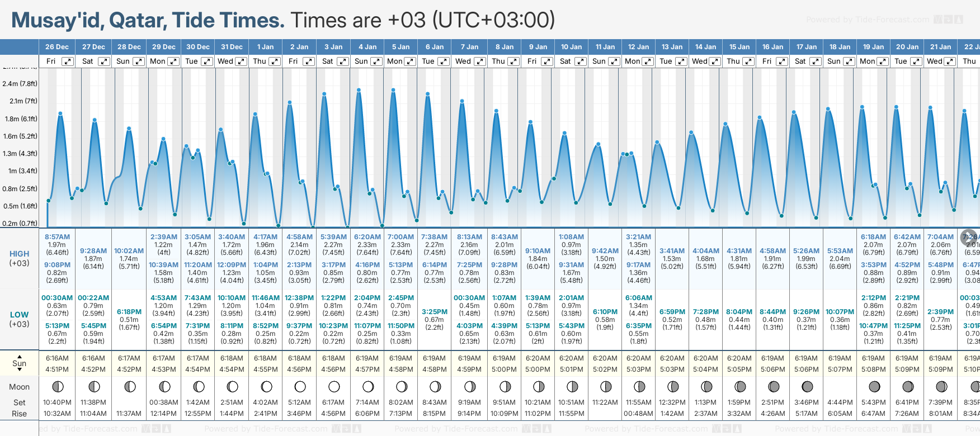The height and width of the screenshot is (436, 980).
Task: Expand the Fri 16 Jan column
Action: [x=782, y=61]
